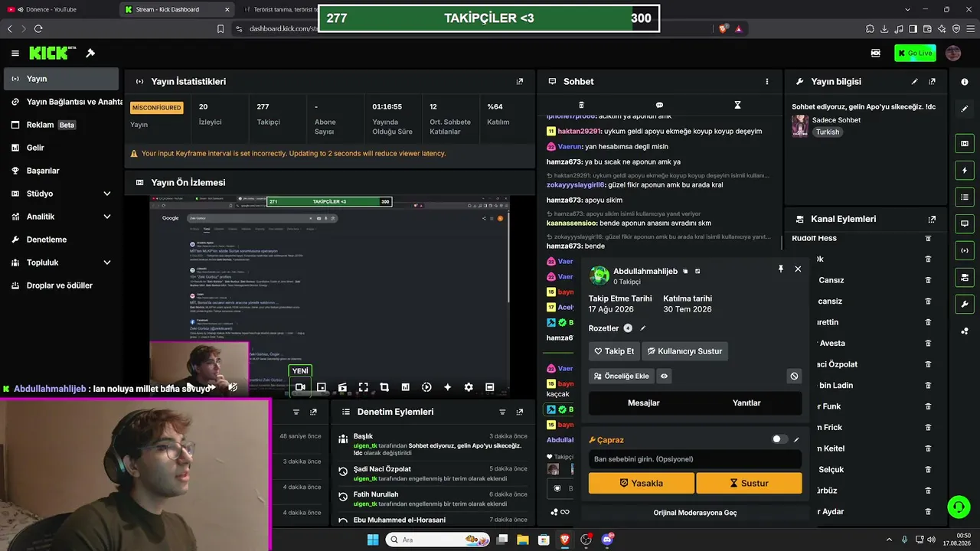Click the taskbar search box
The width and height of the screenshot is (980, 551).
(437, 540)
